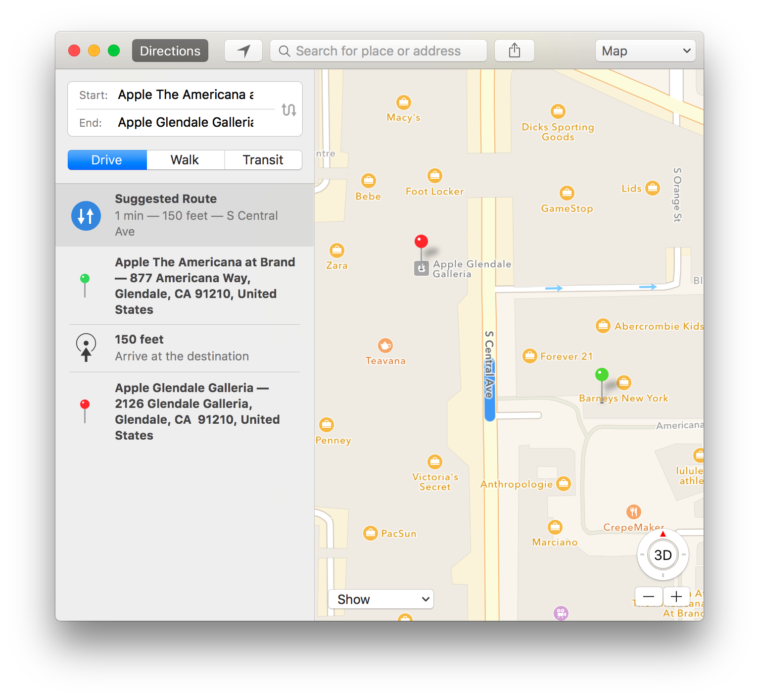This screenshot has height=700, width=759.
Task: Click the Barneys New York pin
Action: click(624, 382)
